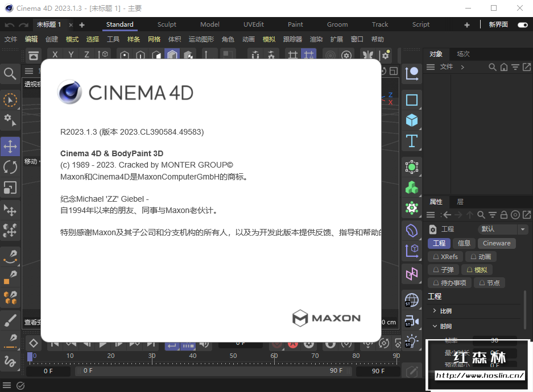Open the search magnifier in left toolbar

click(x=10, y=73)
